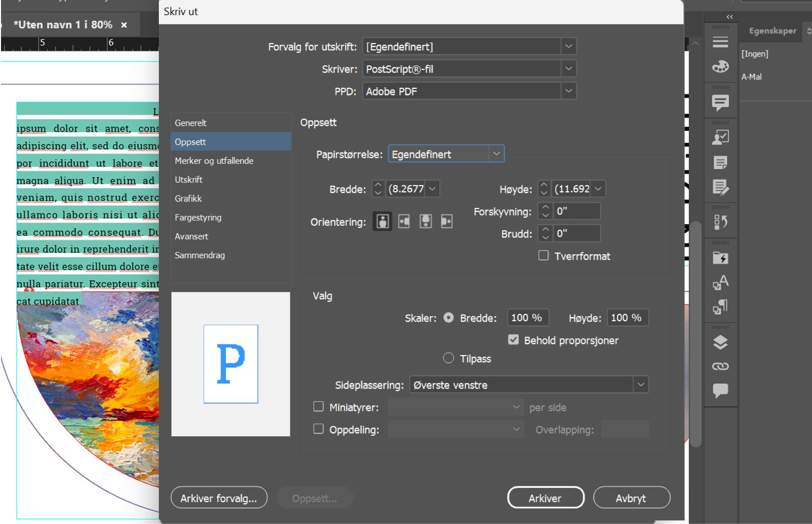812x524 pixels.
Task: Click the Skaler Bredde 100 % field
Action: point(528,318)
